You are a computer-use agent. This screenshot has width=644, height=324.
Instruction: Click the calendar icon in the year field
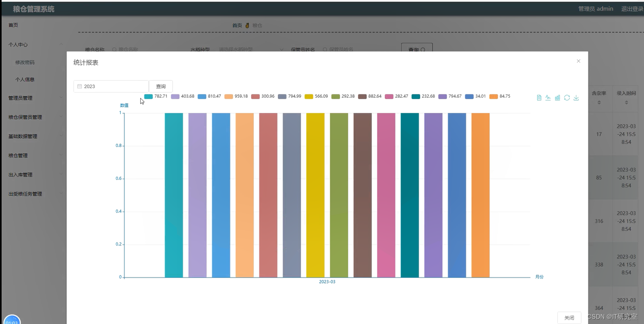click(x=79, y=87)
